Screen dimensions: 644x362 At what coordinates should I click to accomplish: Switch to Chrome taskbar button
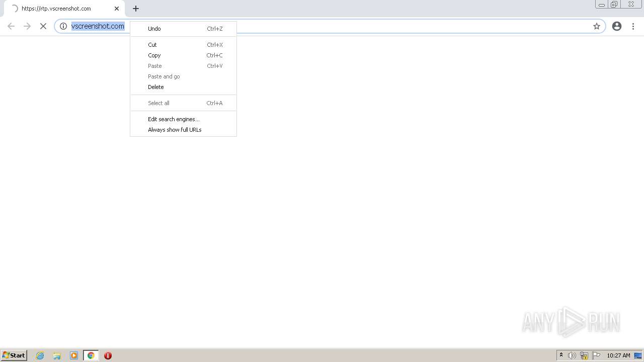91,355
